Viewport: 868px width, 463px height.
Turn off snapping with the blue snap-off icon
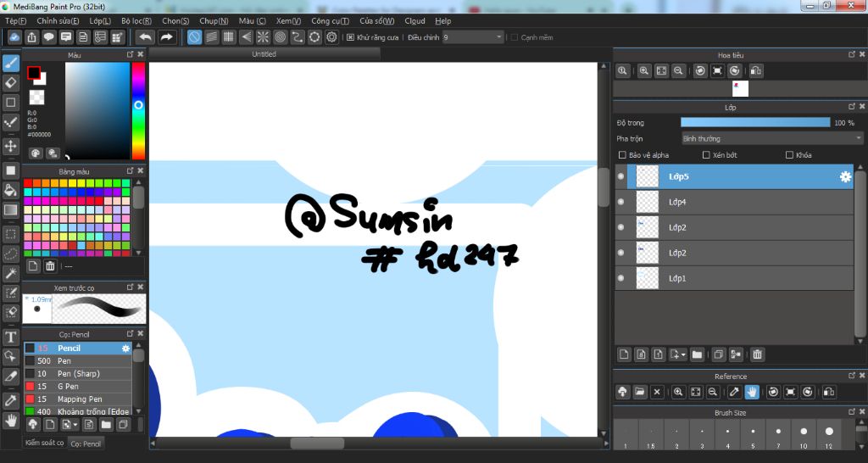(x=194, y=37)
